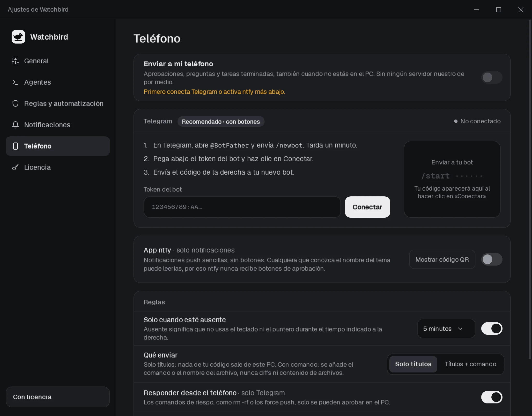Click the Qué enviar label
This screenshot has height=416, width=532.
[161, 355]
